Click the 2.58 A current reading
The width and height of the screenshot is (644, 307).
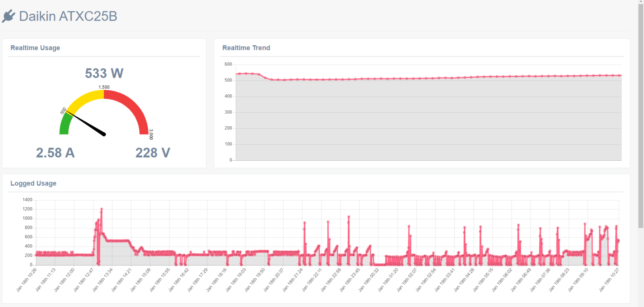tap(55, 153)
